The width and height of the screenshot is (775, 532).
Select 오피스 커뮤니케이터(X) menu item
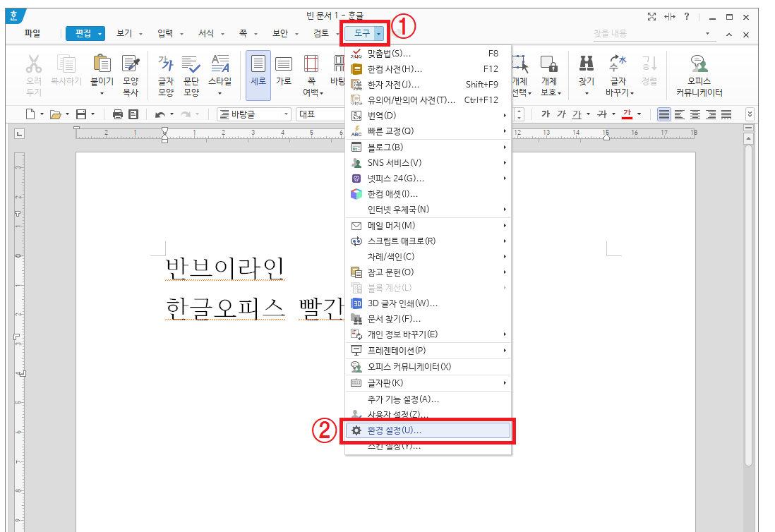(428, 367)
